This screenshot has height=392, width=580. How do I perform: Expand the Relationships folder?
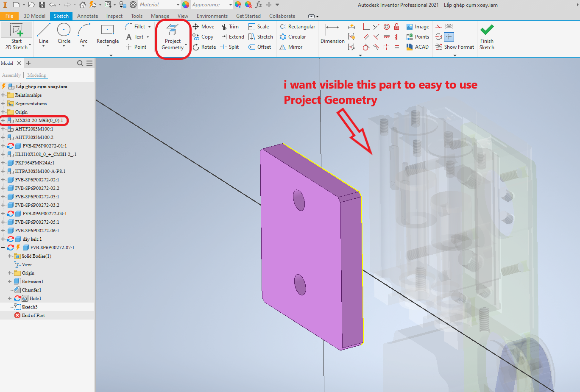3,95
